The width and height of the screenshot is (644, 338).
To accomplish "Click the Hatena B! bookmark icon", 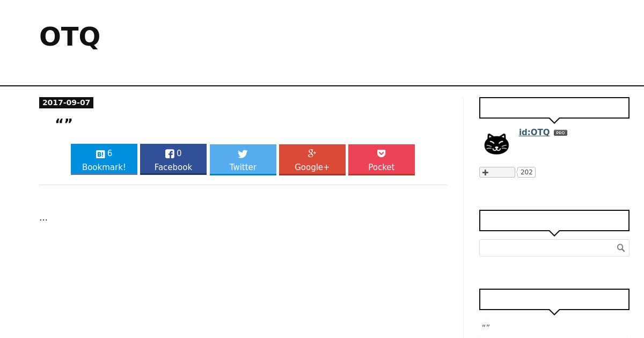I will tap(100, 154).
